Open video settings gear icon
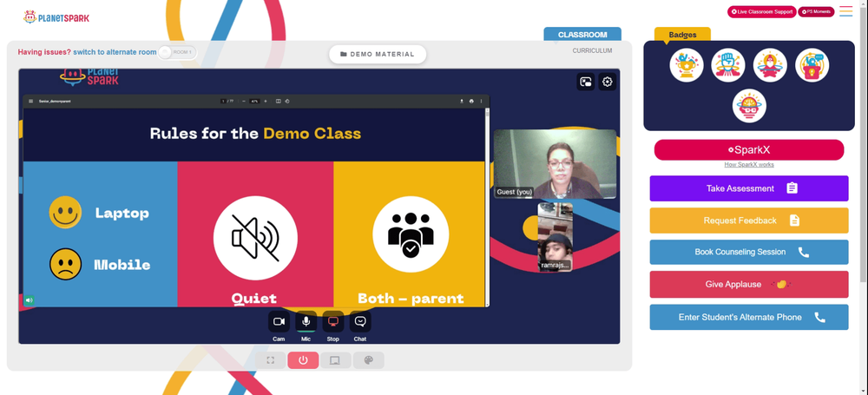The image size is (868, 395). coord(608,82)
